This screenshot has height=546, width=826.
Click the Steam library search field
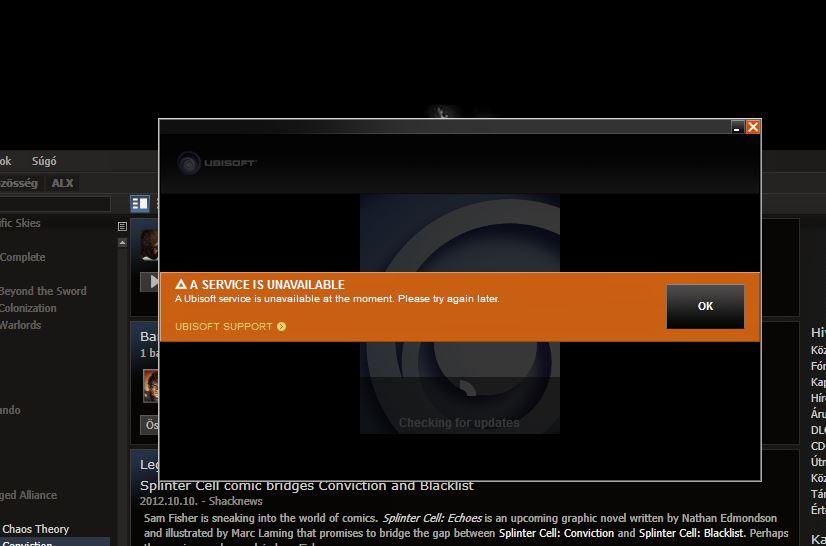click(55, 204)
